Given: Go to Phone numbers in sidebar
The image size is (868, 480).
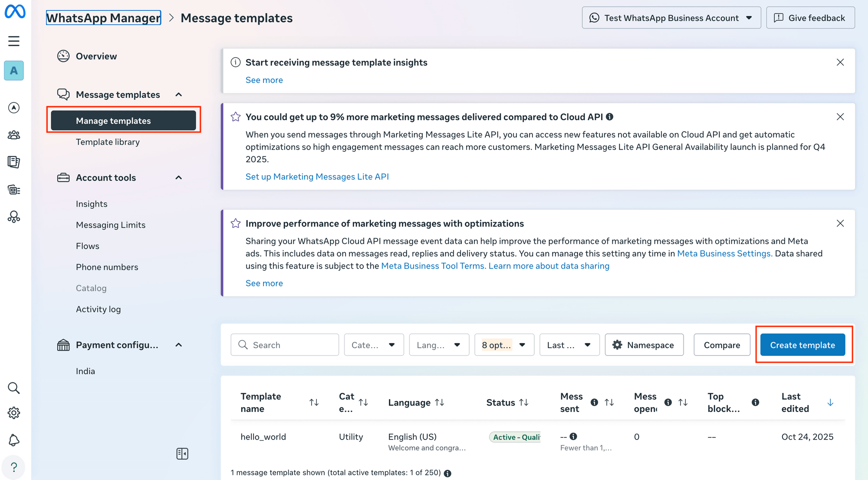Looking at the screenshot, I should coord(107,267).
